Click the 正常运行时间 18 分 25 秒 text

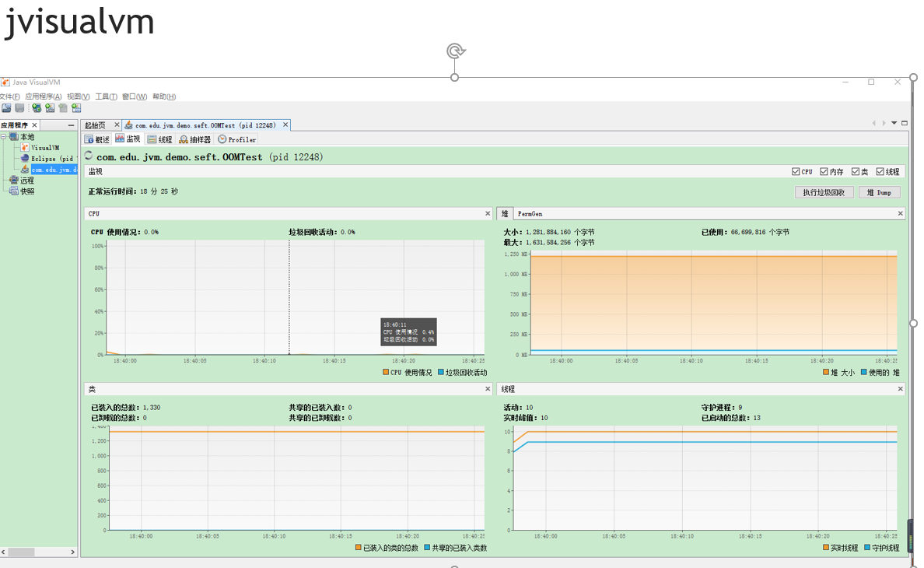point(133,191)
